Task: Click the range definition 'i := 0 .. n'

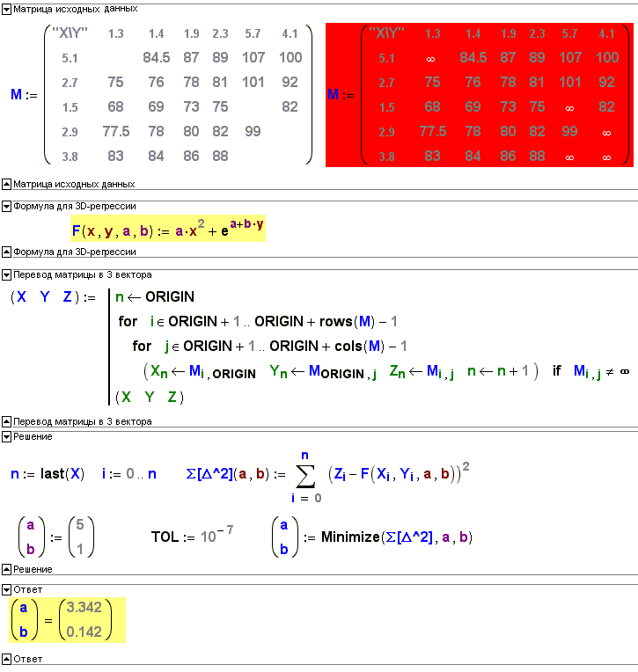Action: click(129, 473)
